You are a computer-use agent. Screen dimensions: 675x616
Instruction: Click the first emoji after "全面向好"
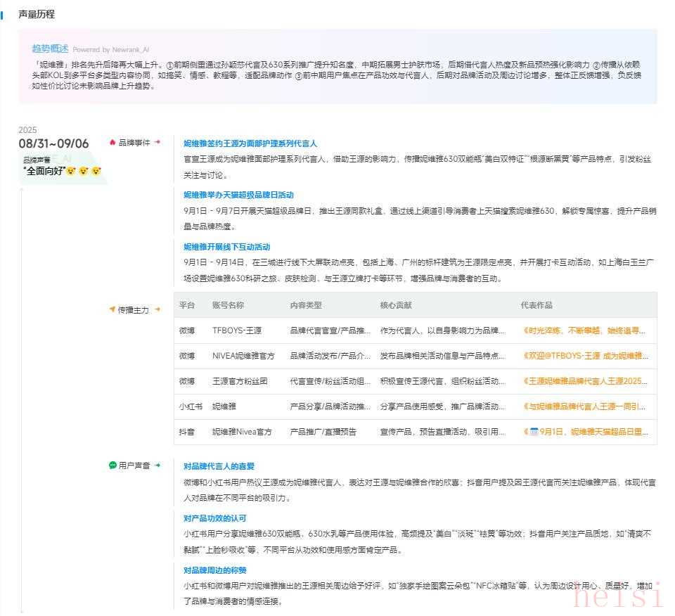click(71, 171)
